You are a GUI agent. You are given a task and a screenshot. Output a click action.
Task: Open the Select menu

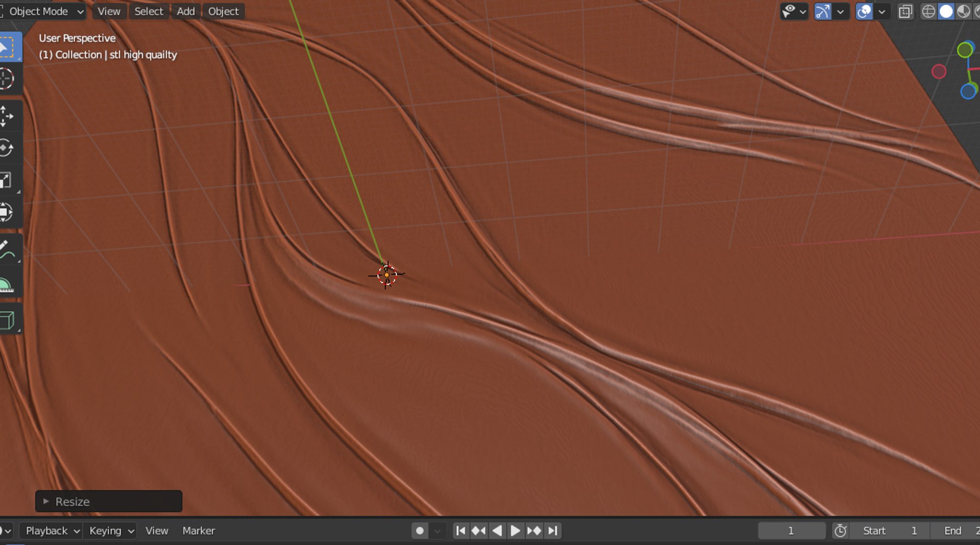(149, 11)
